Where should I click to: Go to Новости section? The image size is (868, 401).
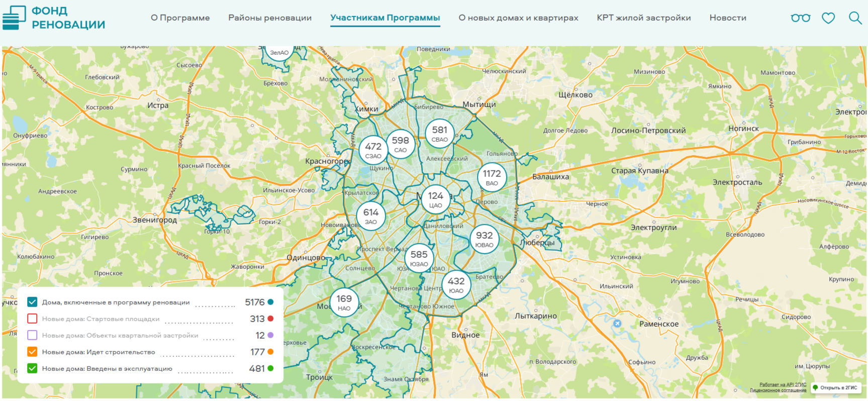coord(727,18)
